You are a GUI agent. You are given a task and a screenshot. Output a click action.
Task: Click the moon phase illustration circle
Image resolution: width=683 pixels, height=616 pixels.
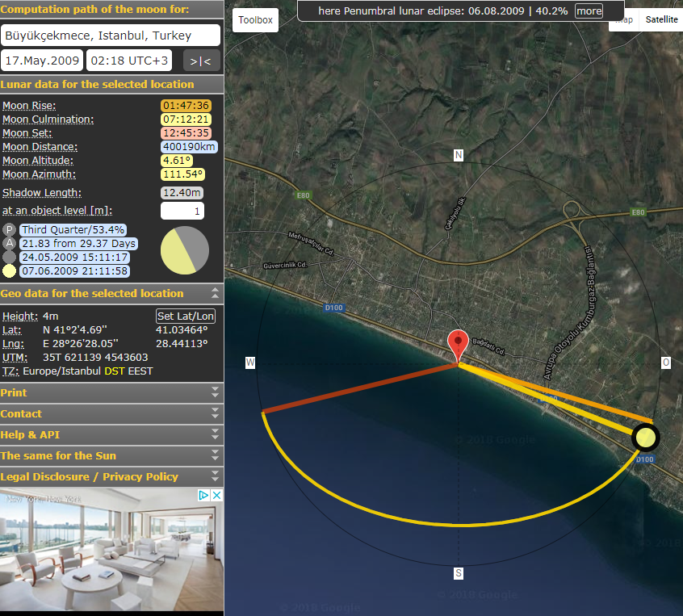point(185,250)
